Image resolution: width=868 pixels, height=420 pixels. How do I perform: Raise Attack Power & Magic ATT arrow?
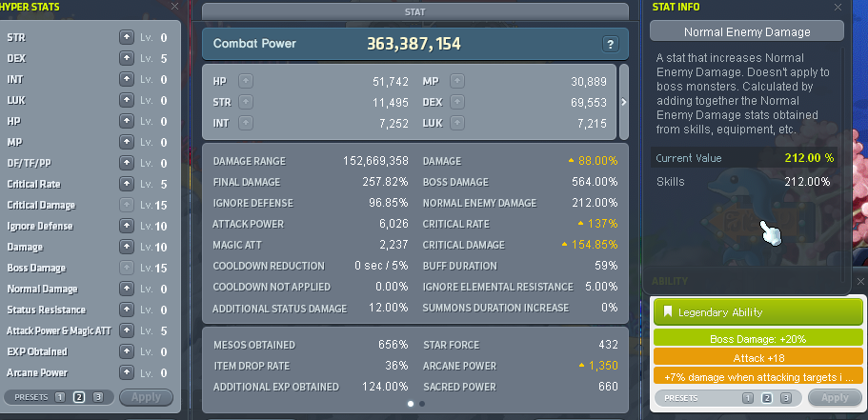pyautogui.click(x=127, y=330)
